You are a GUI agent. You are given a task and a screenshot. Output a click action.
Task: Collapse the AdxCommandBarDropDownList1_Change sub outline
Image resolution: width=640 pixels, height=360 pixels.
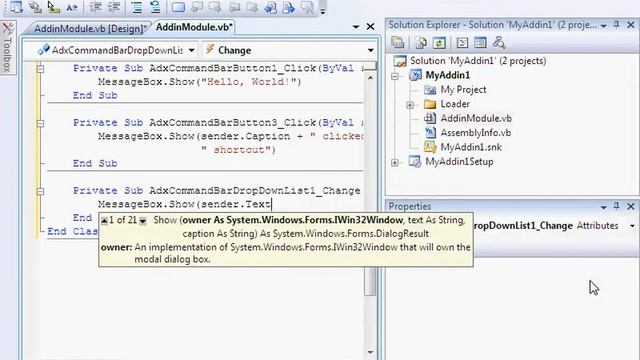tap(40, 191)
